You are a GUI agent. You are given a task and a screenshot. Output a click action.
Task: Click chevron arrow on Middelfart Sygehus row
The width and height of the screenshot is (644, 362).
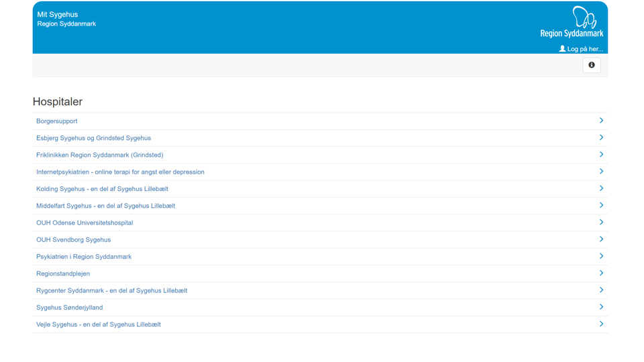click(x=601, y=205)
